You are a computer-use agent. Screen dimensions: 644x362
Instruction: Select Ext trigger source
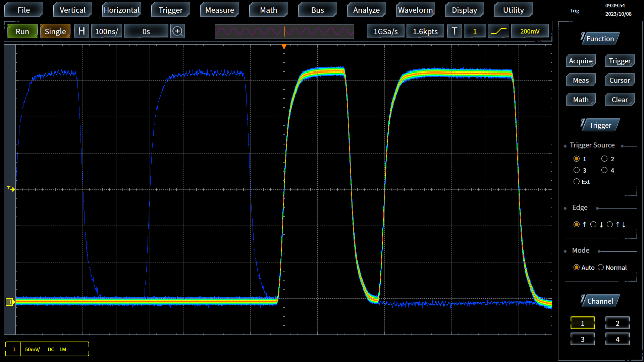click(577, 182)
